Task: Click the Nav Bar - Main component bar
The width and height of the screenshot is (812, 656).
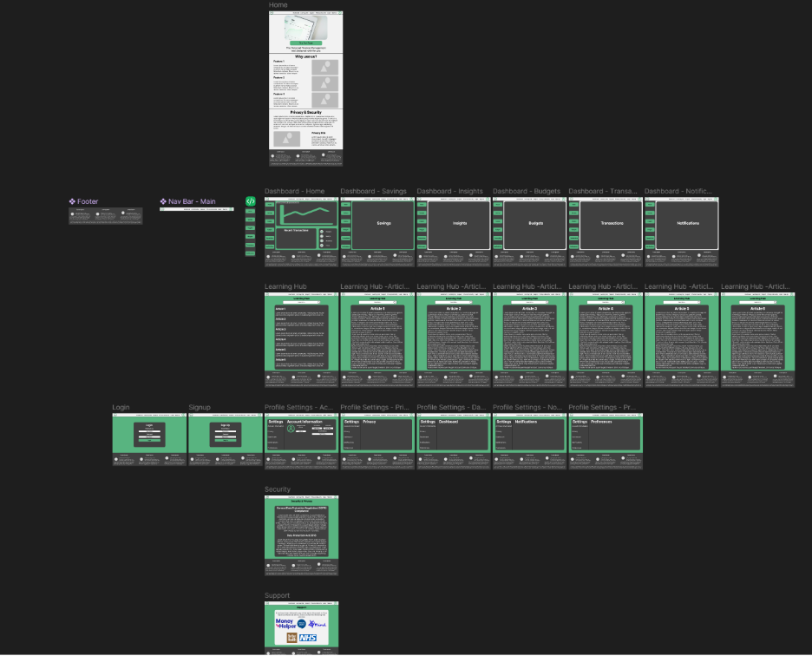Action: point(197,209)
